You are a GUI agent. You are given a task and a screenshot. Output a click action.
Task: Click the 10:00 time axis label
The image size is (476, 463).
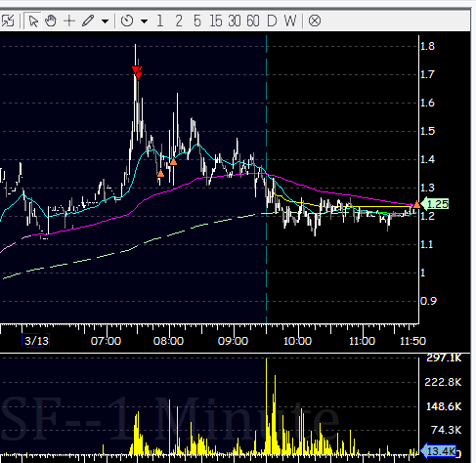[x=297, y=341]
